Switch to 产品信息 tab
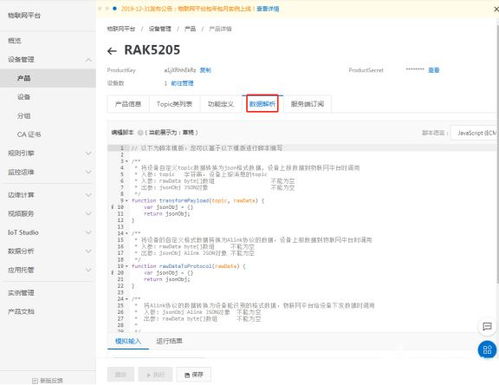Viewport: 499px width, 385px height. (x=128, y=104)
